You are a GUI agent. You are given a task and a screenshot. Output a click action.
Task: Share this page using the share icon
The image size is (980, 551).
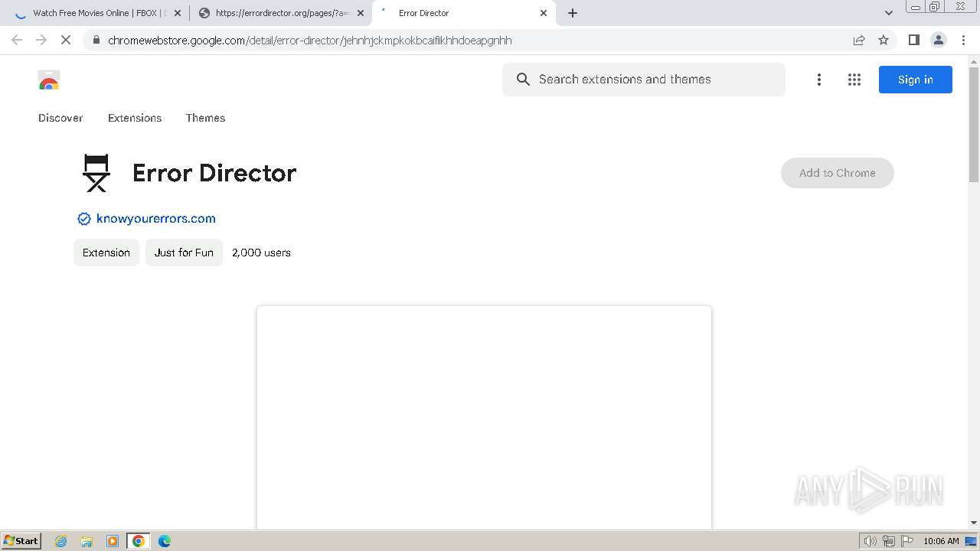[859, 40]
